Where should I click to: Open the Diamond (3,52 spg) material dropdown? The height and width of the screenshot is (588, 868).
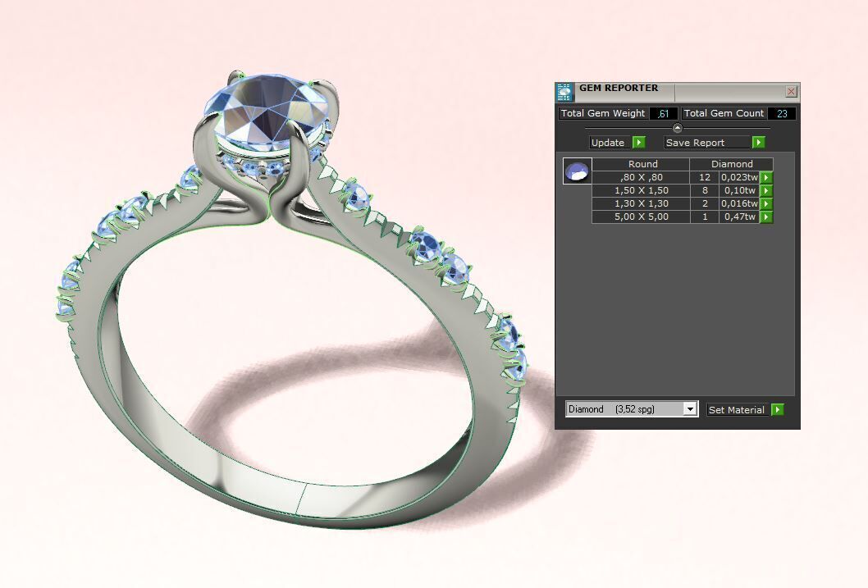(632, 409)
